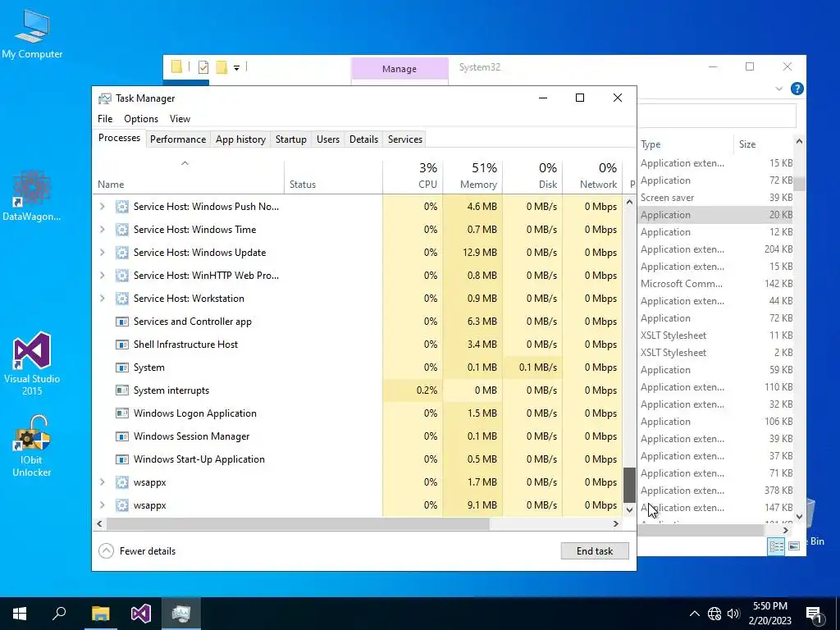
Task: Open the DataWagon desktop shortcut
Action: (32, 195)
